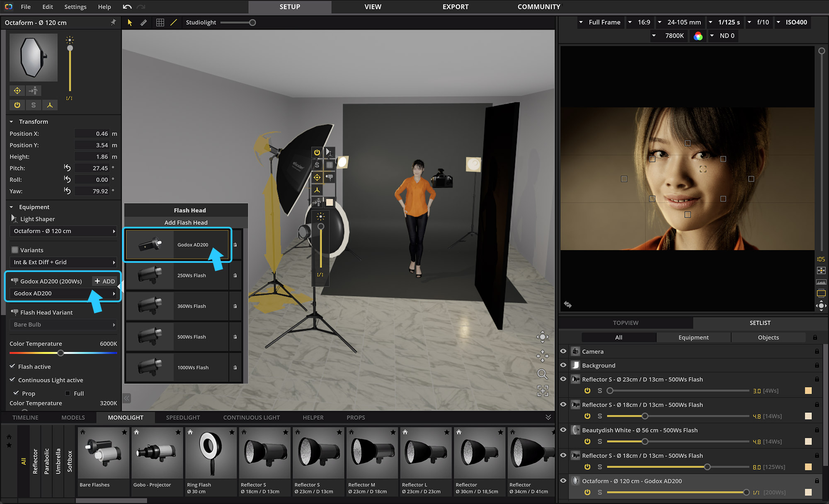Toggle the grid view icon
This screenshot has height=504, width=829.
tap(160, 22)
